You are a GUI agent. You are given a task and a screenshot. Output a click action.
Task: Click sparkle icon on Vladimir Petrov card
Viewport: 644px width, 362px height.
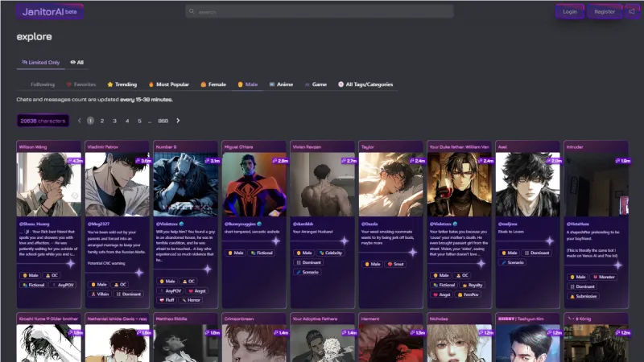tap(139, 273)
